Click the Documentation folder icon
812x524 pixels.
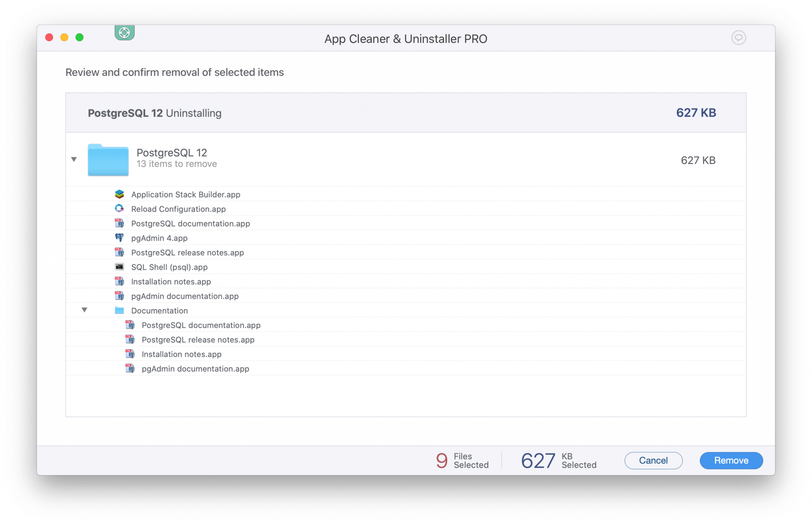[119, 310]
